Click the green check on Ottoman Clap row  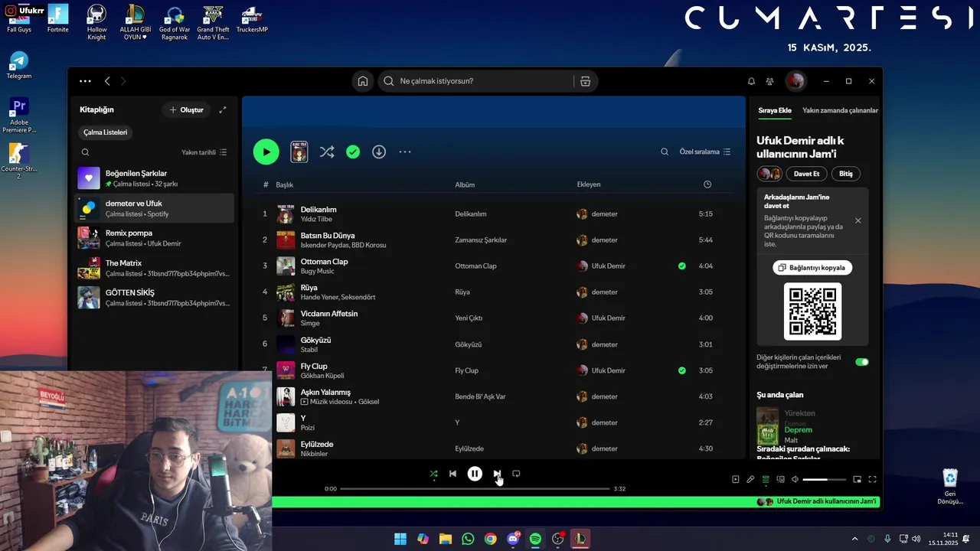(681, 266)
